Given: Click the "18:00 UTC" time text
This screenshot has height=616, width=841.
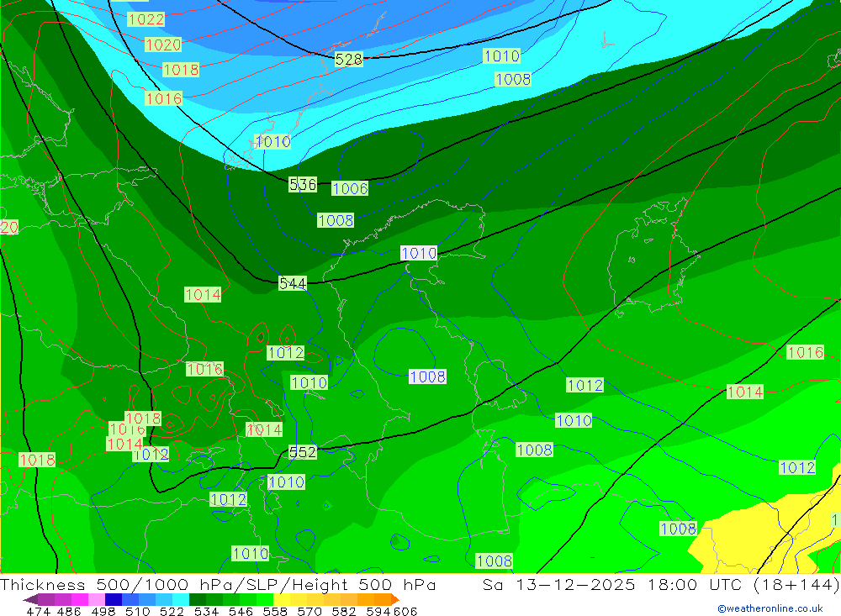Looking at the screenshot, I should coord(695,584).
